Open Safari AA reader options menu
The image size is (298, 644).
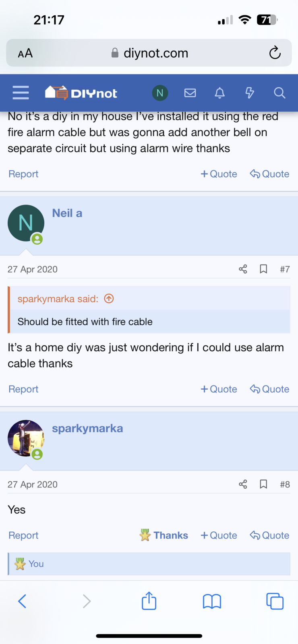25,53
